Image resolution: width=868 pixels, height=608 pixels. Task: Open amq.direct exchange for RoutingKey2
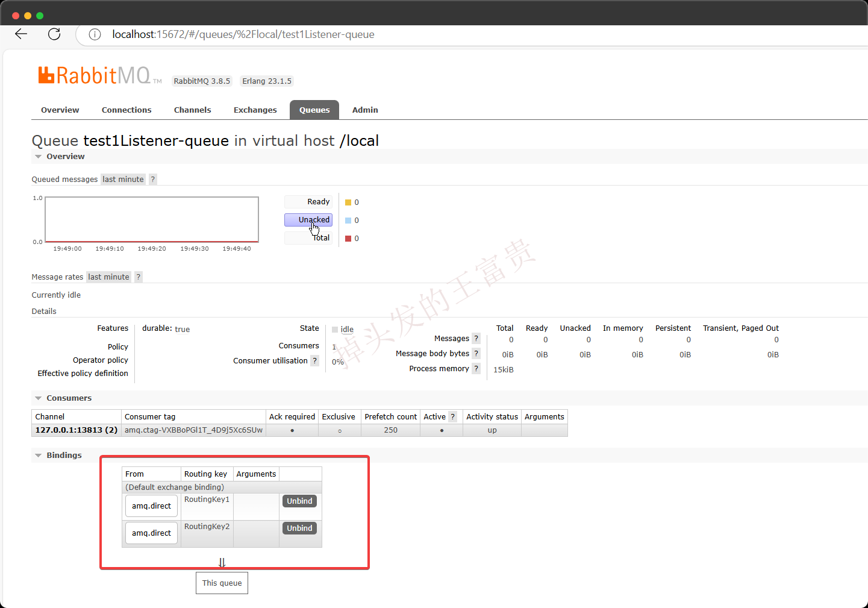pos(151,533)
